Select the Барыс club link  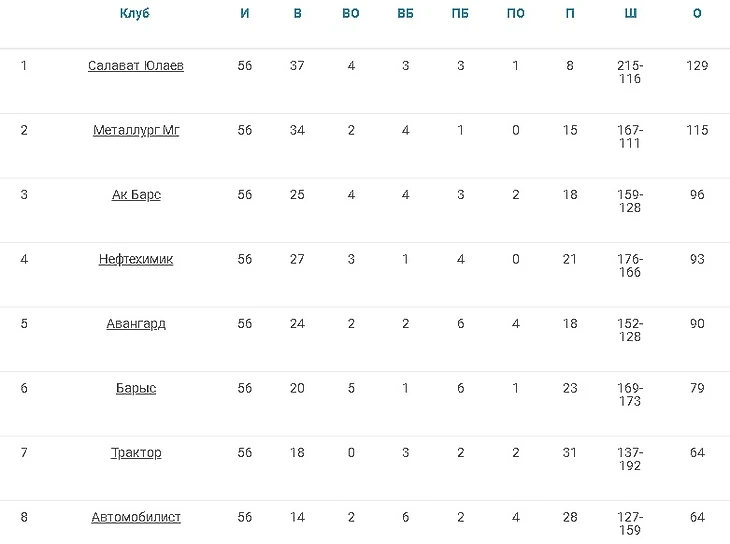tap(135, 388)
